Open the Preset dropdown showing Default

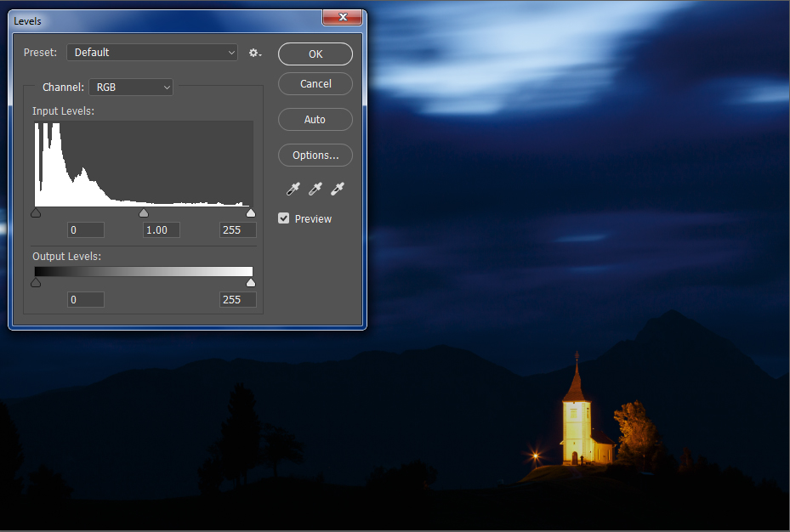click(152, 53)
